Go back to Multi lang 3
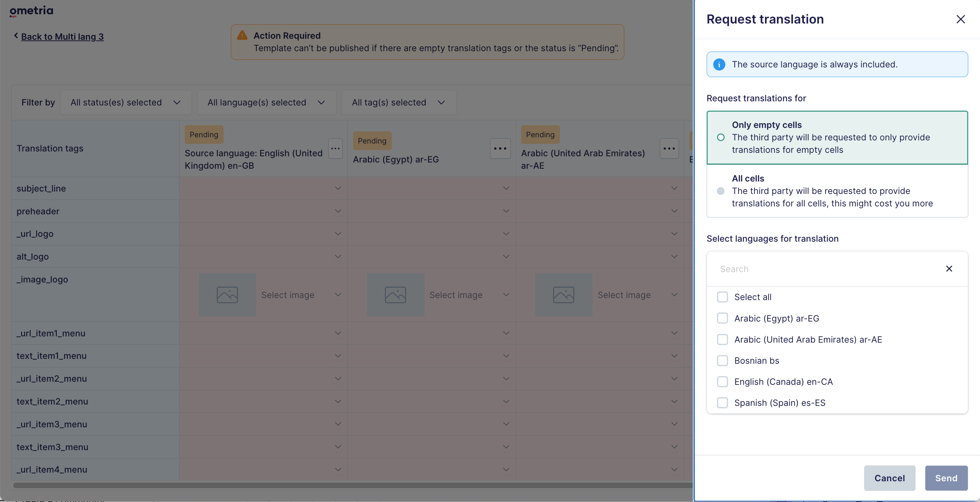 tap(62, 37)
